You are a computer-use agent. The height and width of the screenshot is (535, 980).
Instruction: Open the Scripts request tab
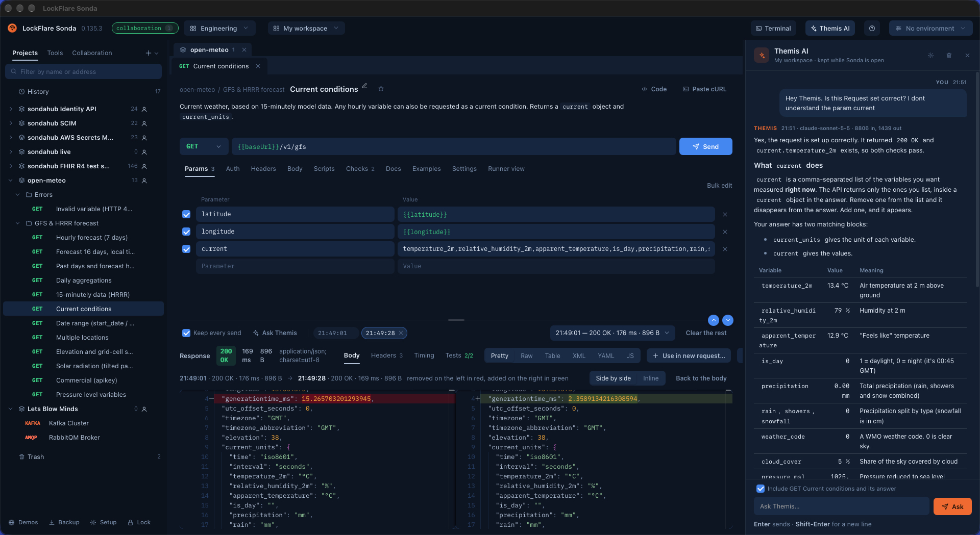coord(324,169)
